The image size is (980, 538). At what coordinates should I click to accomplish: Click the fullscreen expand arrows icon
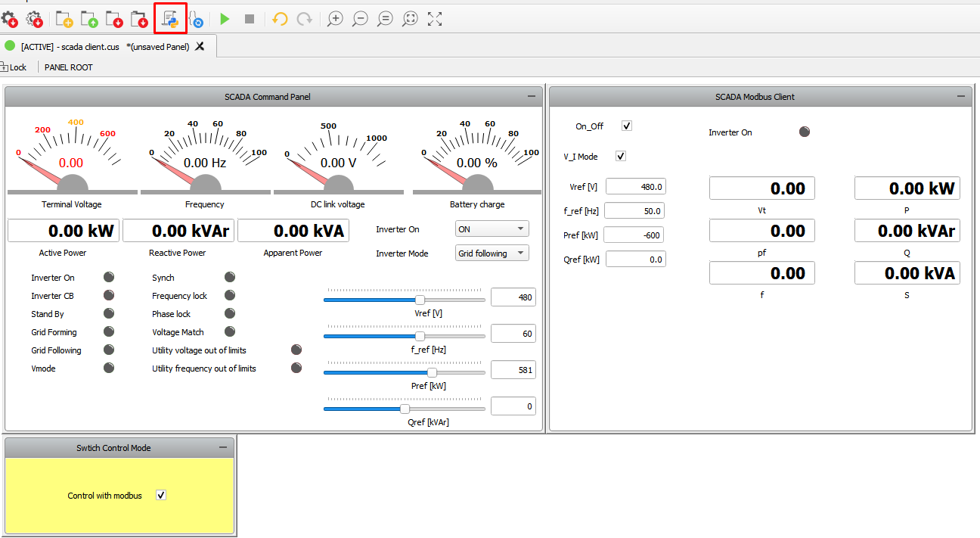tap(435, 19)
